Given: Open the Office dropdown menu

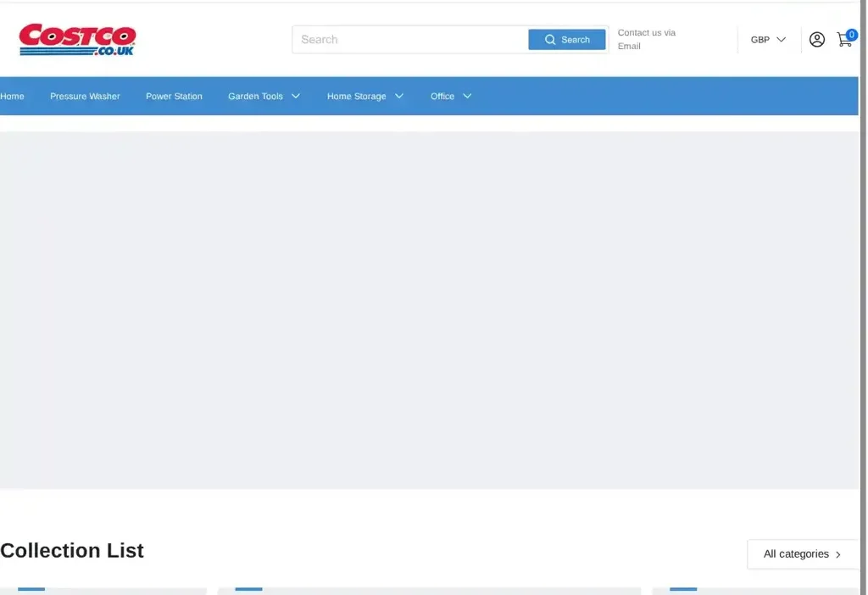Looking at the screenshot, I should (466, 96).
